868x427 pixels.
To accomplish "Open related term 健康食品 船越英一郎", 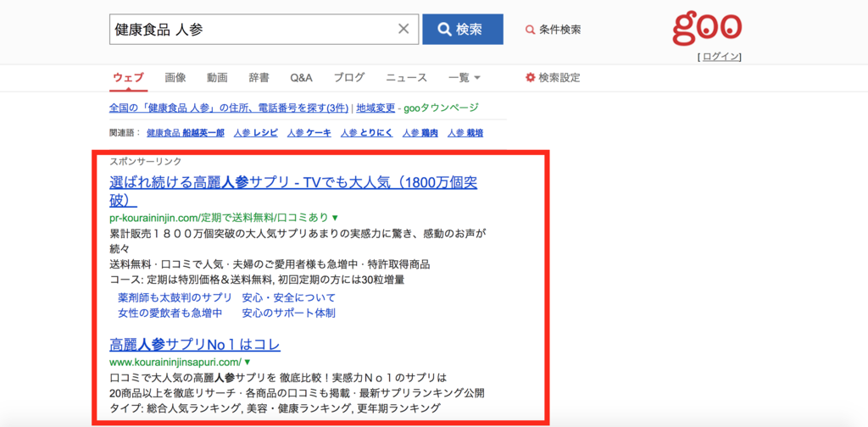I will pos(186,133).
